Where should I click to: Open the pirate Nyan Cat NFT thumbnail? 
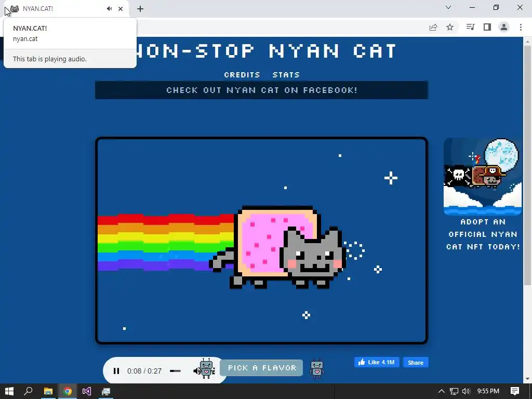click(483, 177)
